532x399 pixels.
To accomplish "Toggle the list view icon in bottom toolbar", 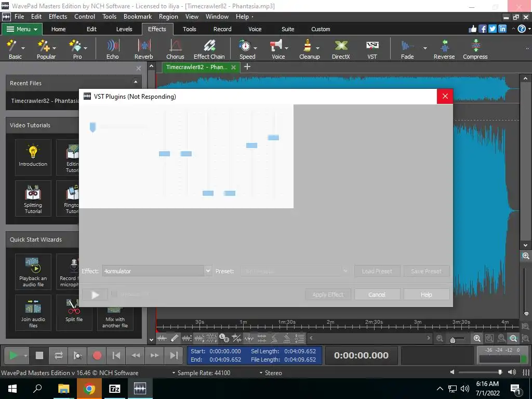I will (x=300, y=338).
